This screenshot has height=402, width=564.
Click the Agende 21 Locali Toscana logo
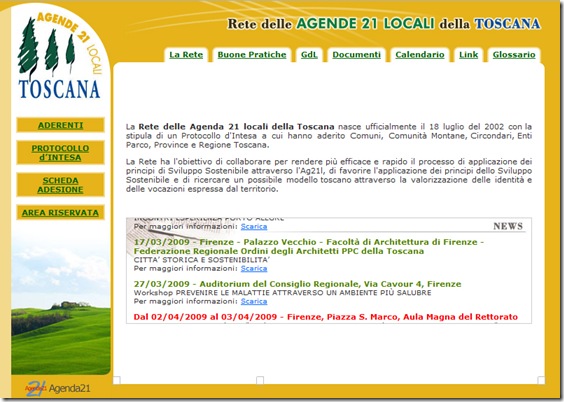tap(60, 56)
